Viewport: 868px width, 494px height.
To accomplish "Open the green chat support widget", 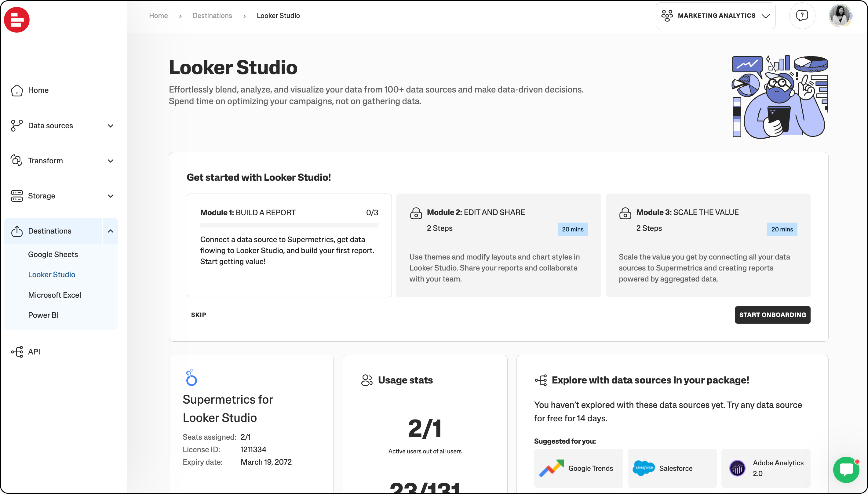I will (x=846, y=470).
